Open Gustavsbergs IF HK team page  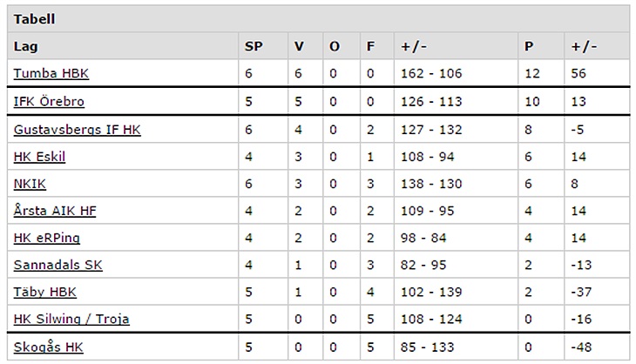pos(77,130)
